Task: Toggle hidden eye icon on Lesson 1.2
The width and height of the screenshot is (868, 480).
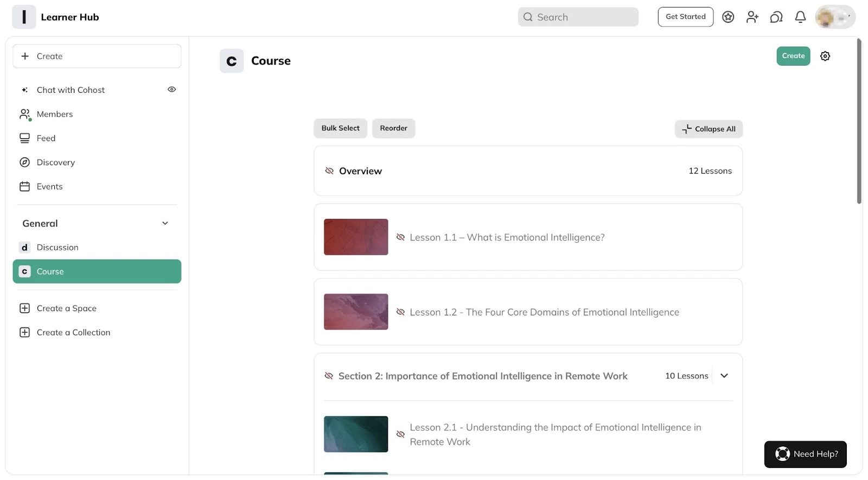Action: (x=400, y=312)
